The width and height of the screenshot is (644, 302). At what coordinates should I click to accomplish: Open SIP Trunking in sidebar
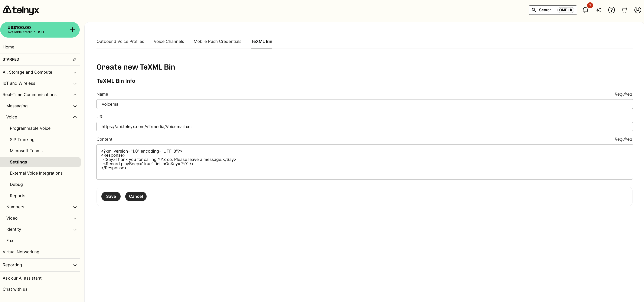click(x=22, y=140)
